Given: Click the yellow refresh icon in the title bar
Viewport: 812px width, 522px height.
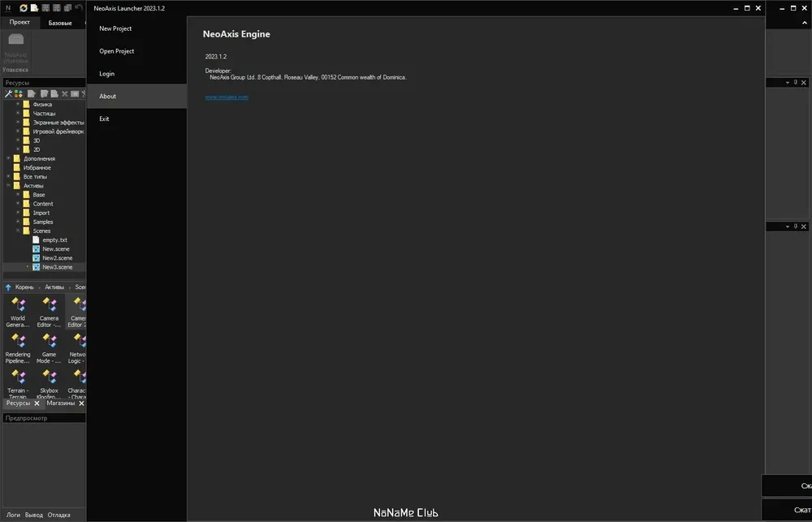Looking at the screenshot, I should tap(24, 8).
